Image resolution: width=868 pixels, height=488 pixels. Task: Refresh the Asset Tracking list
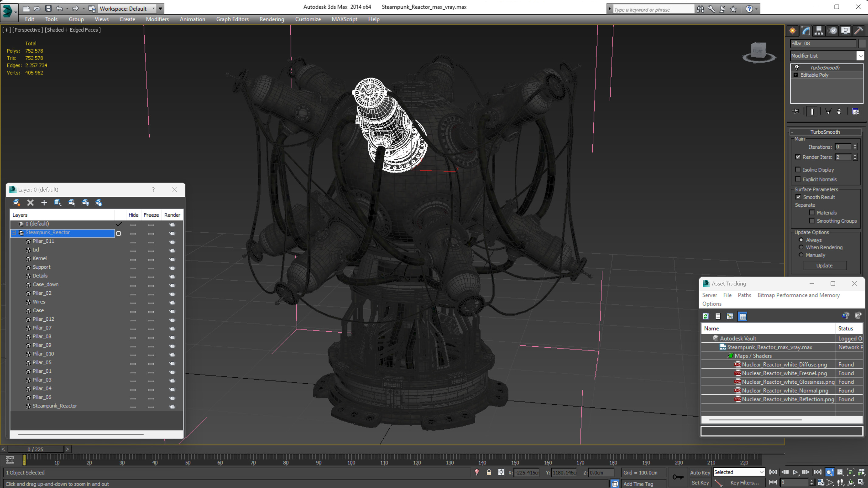(x=706, y=316)
